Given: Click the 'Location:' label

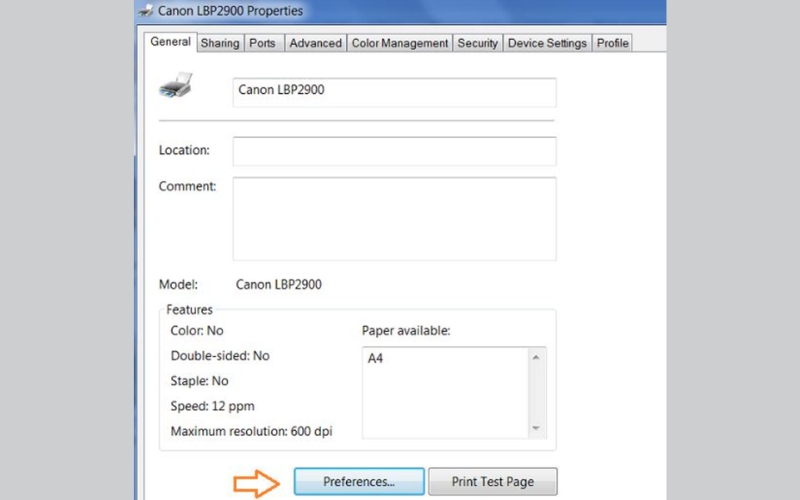Looking at the screenshot, I should point(184,150).
